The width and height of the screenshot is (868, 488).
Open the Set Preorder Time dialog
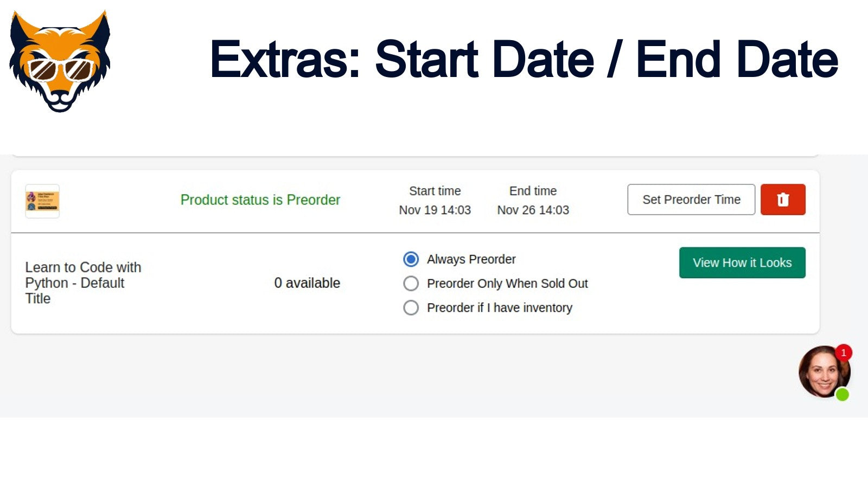[691, 200]
